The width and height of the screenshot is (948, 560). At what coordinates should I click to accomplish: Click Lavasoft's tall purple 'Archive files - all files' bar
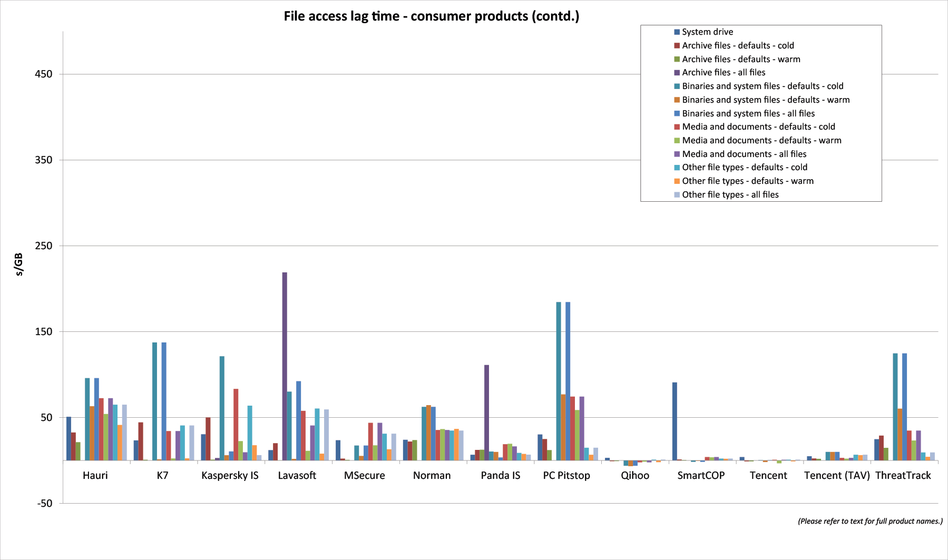285,366
